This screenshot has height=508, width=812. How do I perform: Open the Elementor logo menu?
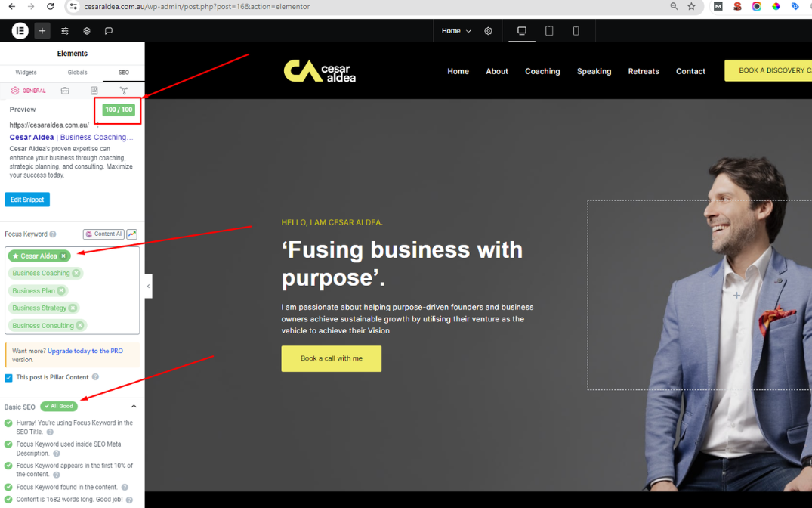(x=20, y=31)
